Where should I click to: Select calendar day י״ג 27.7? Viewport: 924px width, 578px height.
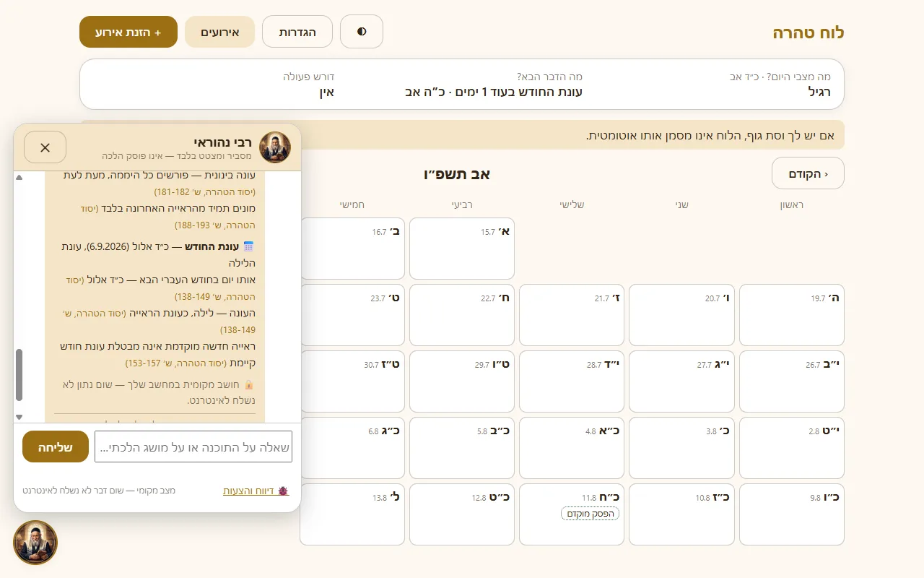pyautogui.click(x=681, y=381)
